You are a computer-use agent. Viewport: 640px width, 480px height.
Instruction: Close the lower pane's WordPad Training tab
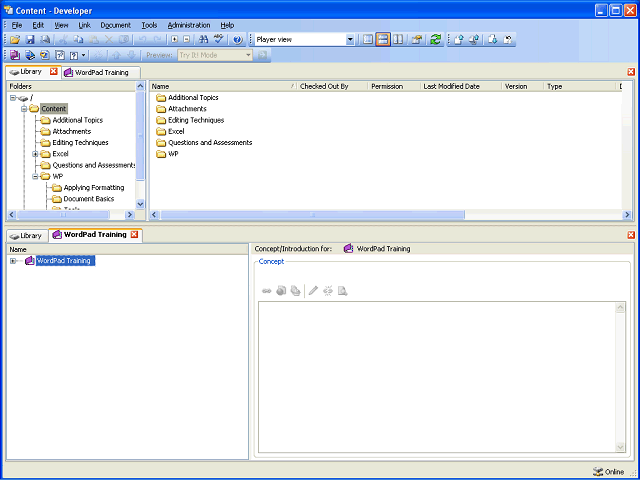(134, 235)
